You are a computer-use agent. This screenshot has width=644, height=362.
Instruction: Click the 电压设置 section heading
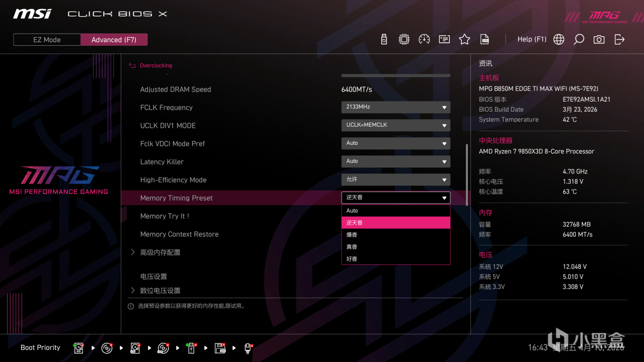153,277
